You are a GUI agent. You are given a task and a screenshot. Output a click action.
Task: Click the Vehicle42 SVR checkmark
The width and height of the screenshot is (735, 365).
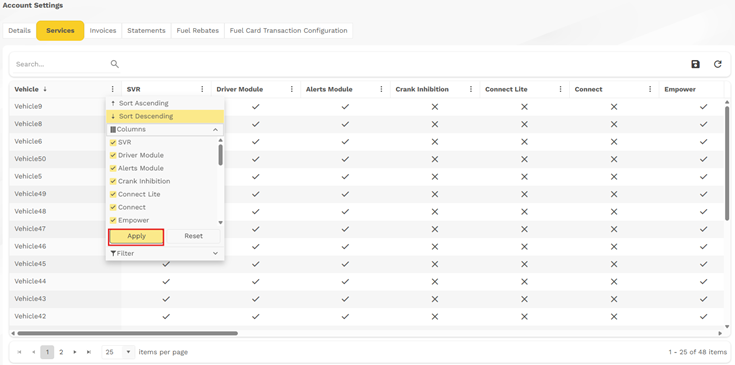(166, 316)
